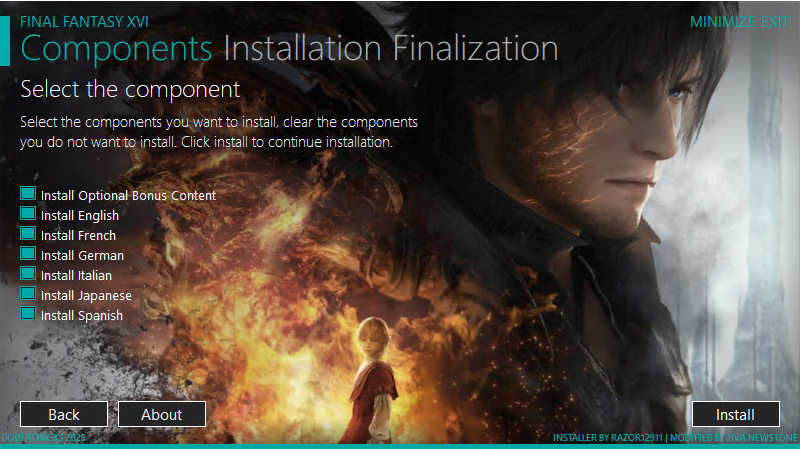This screenshot has width=800, height=450.
Task: Toggle the Install Japanese option
Action: click(28, 293)
